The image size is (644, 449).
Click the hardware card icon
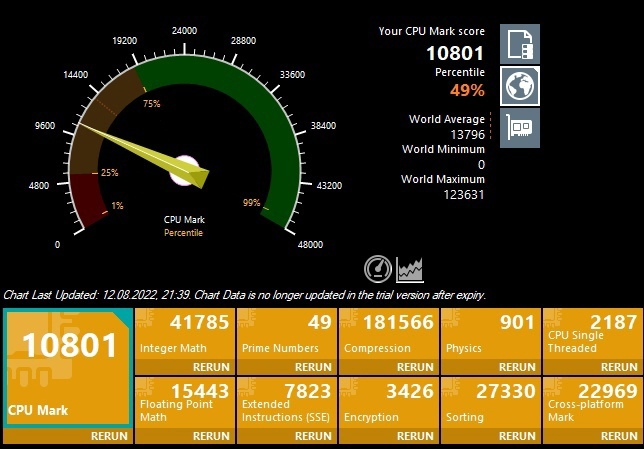point(520,128)
